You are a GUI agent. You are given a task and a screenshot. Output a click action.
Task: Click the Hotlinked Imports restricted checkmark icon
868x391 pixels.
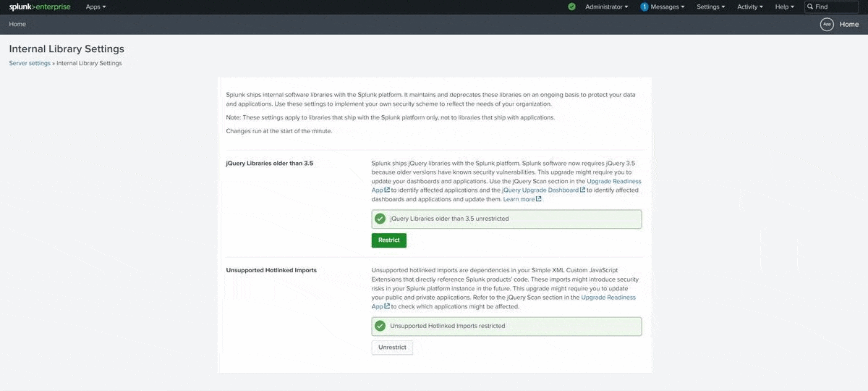pyautogui.click(x=380, y=326)
